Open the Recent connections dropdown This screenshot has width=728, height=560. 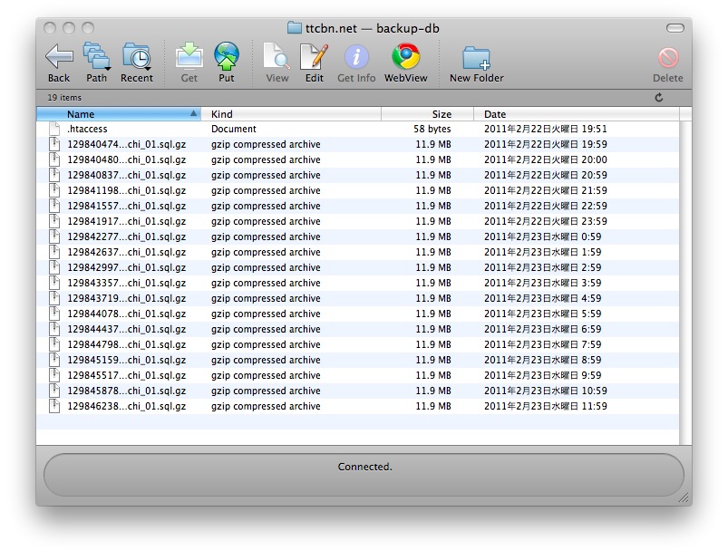136,57
